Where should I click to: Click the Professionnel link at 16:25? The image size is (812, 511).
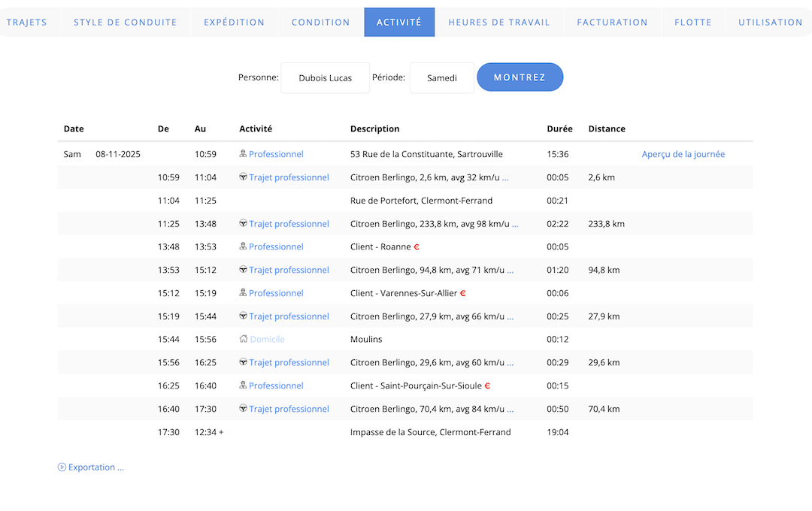pyautogui.click(x=276, y=386)
